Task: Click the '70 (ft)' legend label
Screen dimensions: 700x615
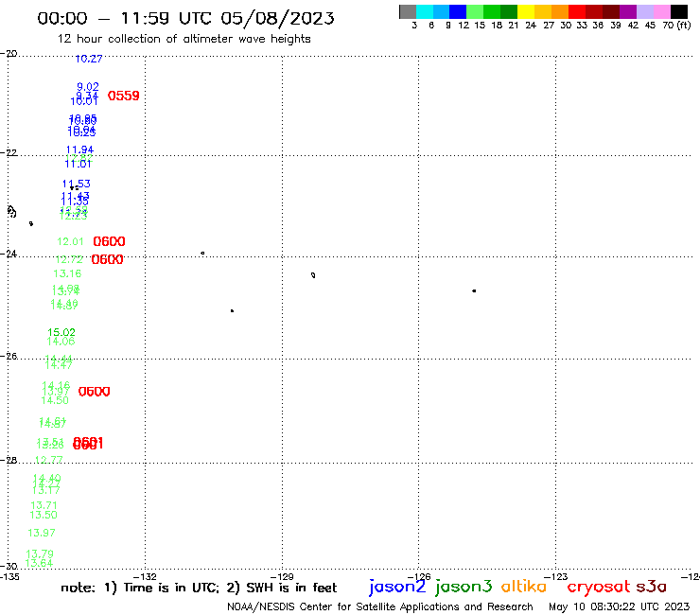Action: coord(676,26)
